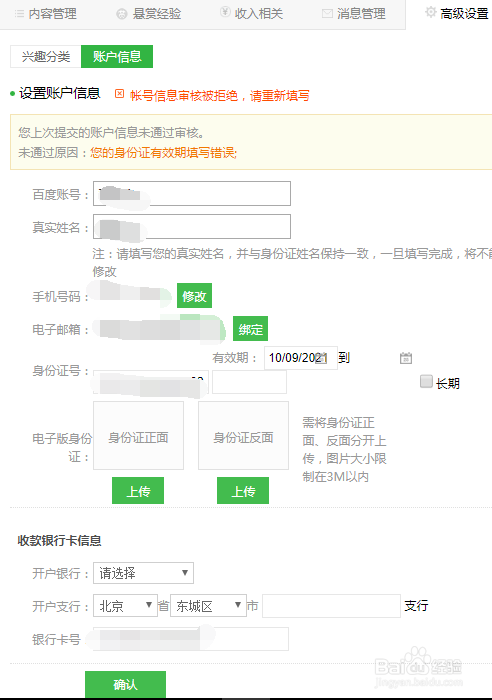492x700 pixels.
Task: Click the calendar icon inside start date field
Action: point(321,358)
